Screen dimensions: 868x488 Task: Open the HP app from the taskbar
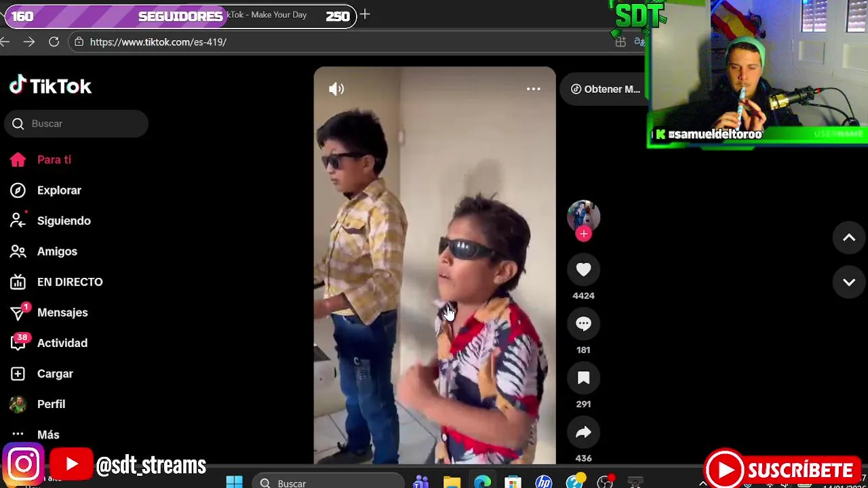[x=543, y=483]
